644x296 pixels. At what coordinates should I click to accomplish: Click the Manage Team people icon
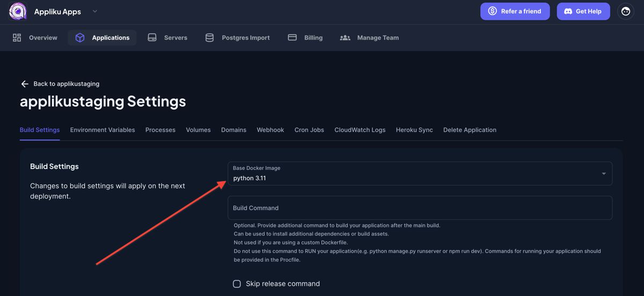point(345,38)
